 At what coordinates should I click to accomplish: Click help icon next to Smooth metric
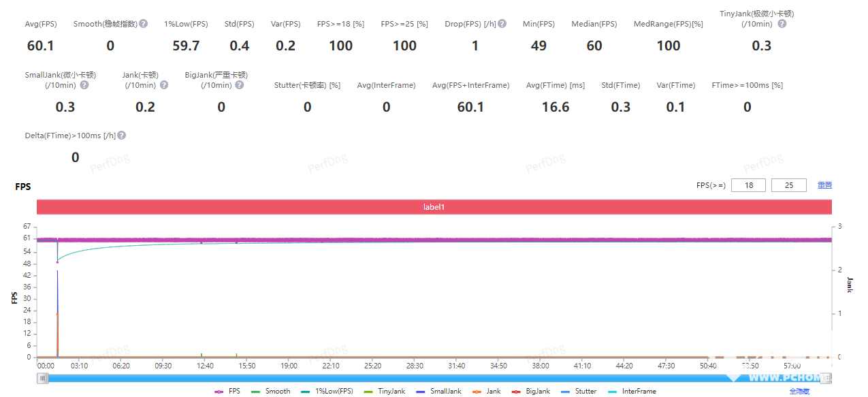[144, 24]
